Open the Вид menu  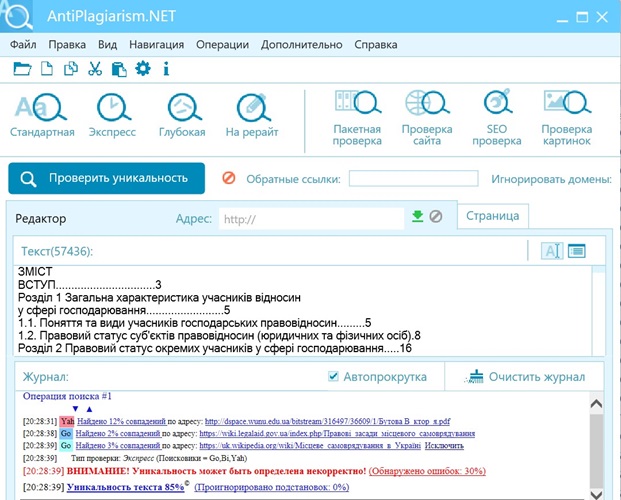point(108,44)
